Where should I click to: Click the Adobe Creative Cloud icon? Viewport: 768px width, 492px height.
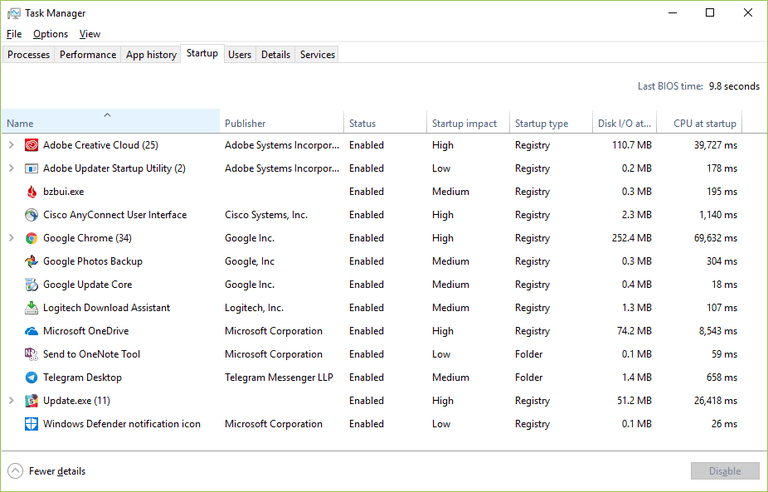coord(31,145)
